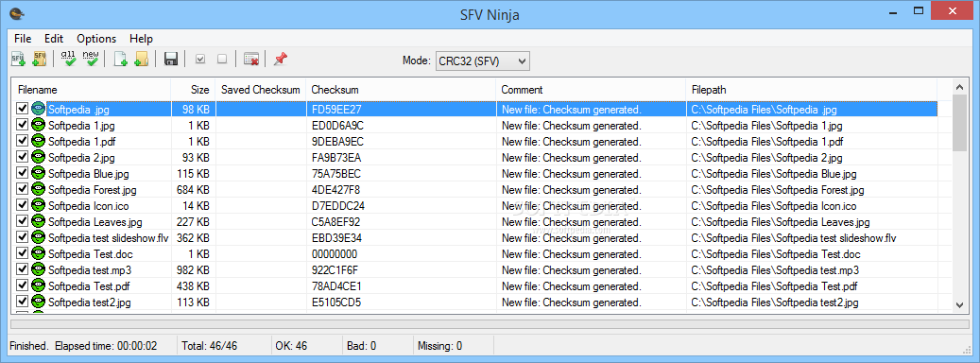Click the ninja status icon beside Softpedia Test.doc
Viewport: 980px width, 363px height.
point(39,253)
